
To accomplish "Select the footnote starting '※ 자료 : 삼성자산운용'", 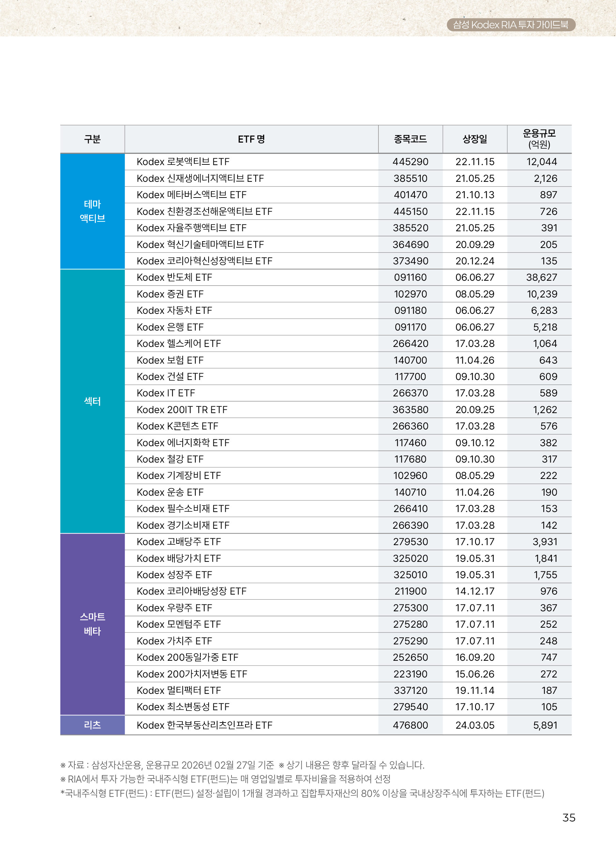I will click(x=167, y=765).
